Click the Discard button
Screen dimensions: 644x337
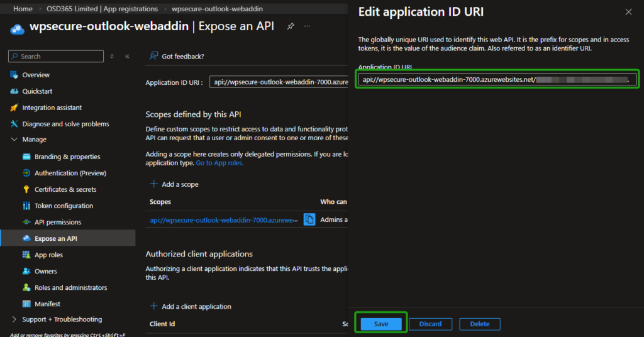pos(430,324)
